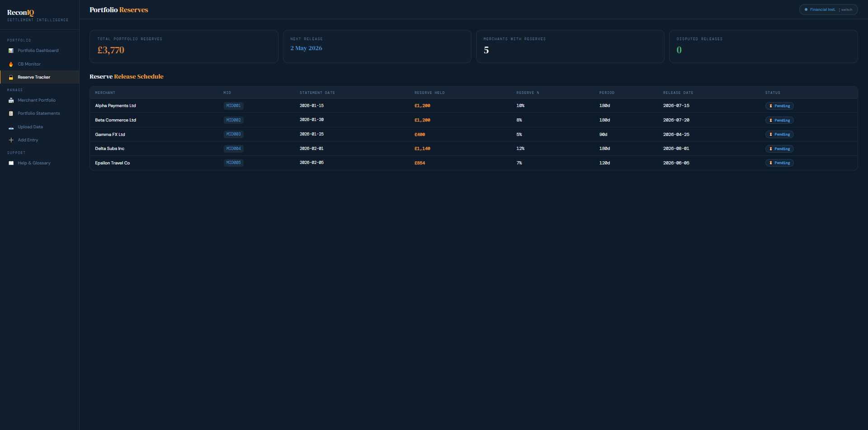Click the Add Entry plus icon
The image size is (868, 430).
click(x=11, y=140)
